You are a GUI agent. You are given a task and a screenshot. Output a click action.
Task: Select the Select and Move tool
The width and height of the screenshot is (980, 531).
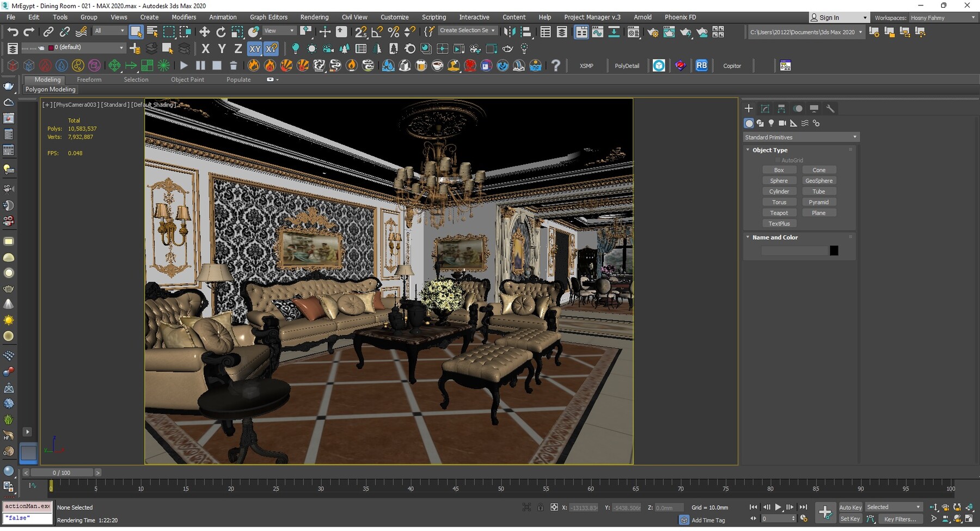pos(204,32)
